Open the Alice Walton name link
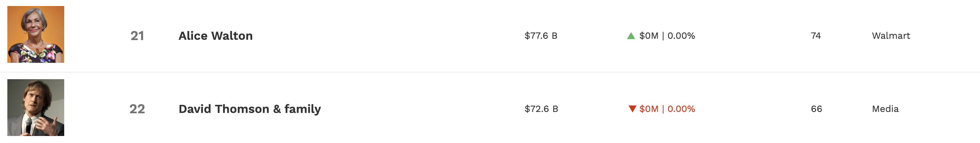The image size is (980, 143). pos(215,36)
